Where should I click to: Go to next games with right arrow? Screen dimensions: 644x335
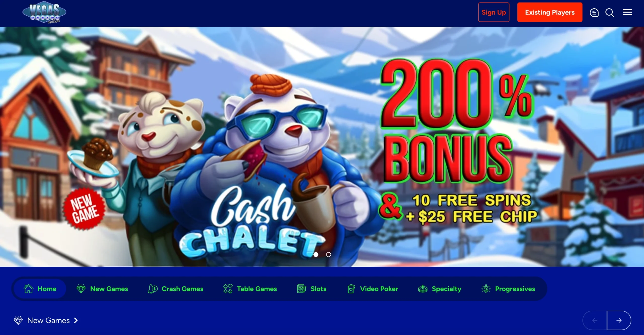click(619, 320)
